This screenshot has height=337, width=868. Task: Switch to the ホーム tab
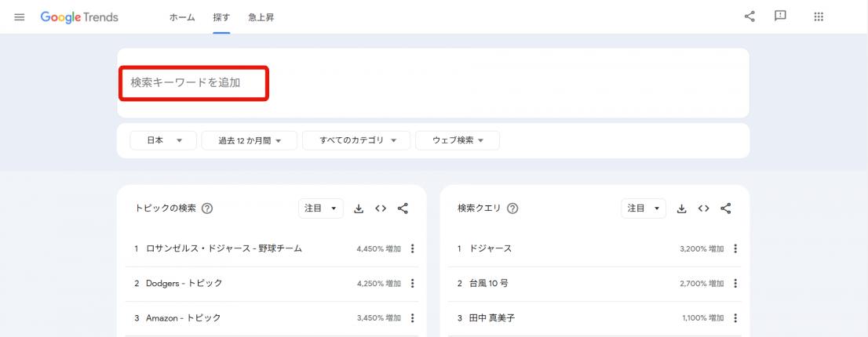(x=182, y=17)
